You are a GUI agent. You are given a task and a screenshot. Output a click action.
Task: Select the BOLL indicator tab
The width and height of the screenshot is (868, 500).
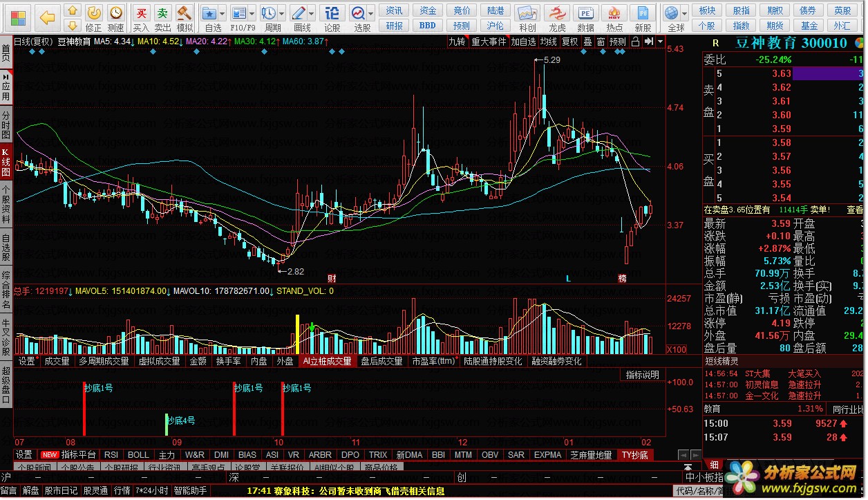[x=138, y=455]
